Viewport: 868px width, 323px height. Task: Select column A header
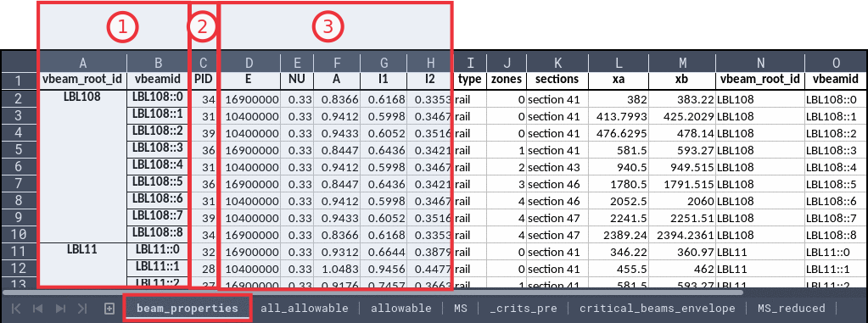pos(83,63)
